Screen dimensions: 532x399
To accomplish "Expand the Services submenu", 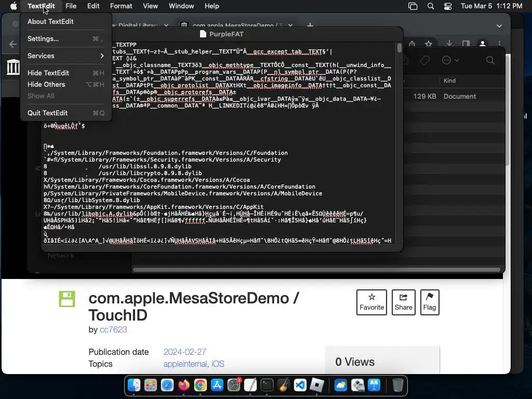I will [x=66, y=56].
